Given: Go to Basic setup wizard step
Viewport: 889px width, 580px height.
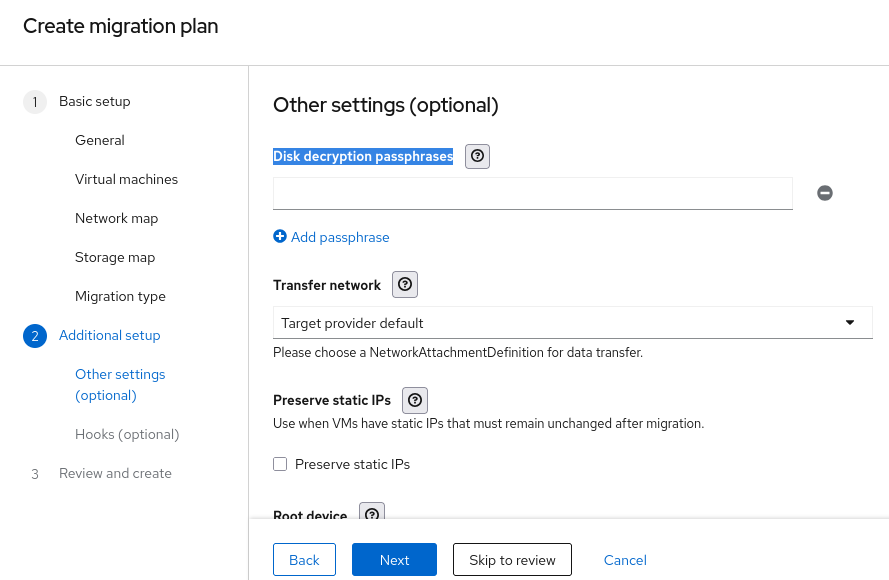Looking at the screenshot, I should 94,101.
